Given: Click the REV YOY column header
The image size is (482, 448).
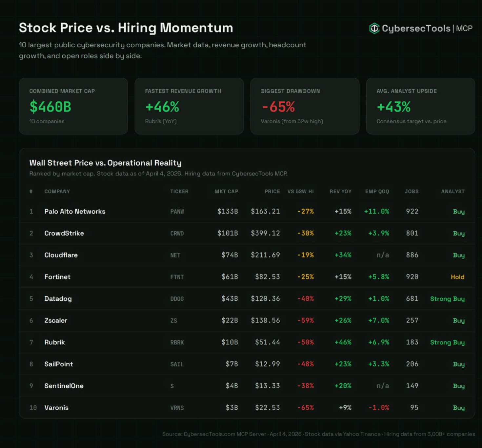Looking at the screenshot, I should [x=340, y=191].
